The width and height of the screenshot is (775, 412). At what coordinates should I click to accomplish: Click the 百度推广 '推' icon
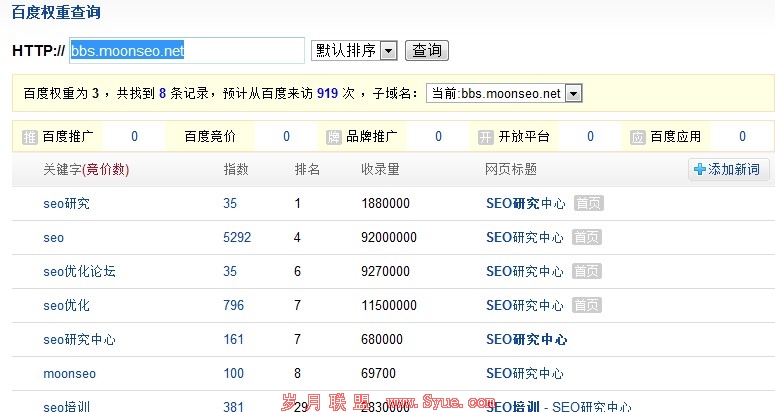pos(30,137)
